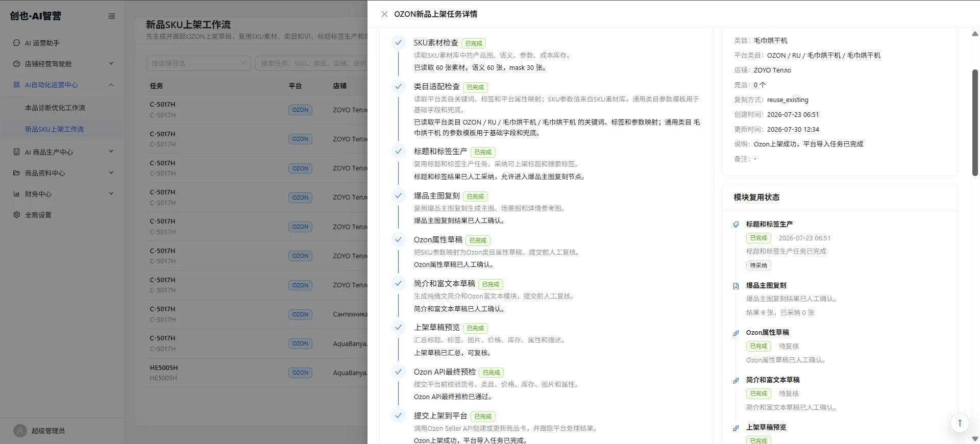The height and width of the screenshot is (444, 980).
Task: Expand the 商品资料中心 menu chevron
Action: coord(111,173)
